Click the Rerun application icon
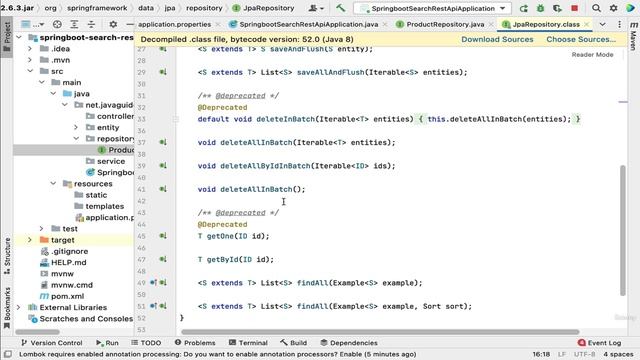Image resolution: width=640 pixels, height=360 pixels. tap(524, 8)
